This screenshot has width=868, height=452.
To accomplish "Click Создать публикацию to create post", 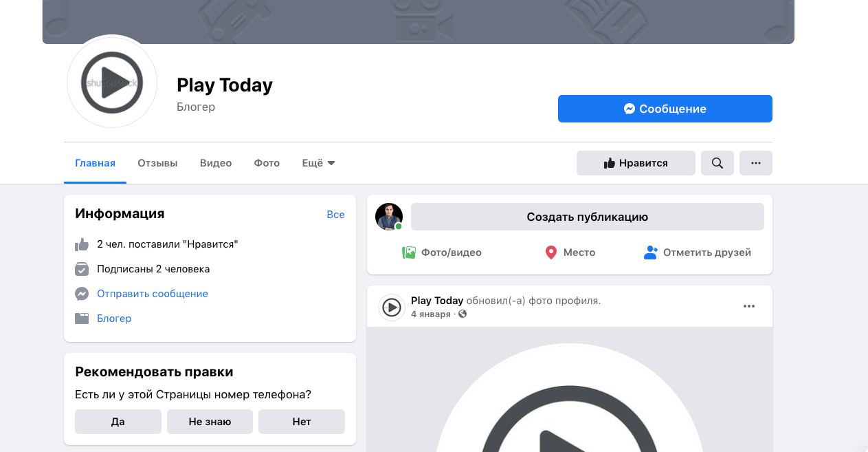I will click(x=588, y=217).
